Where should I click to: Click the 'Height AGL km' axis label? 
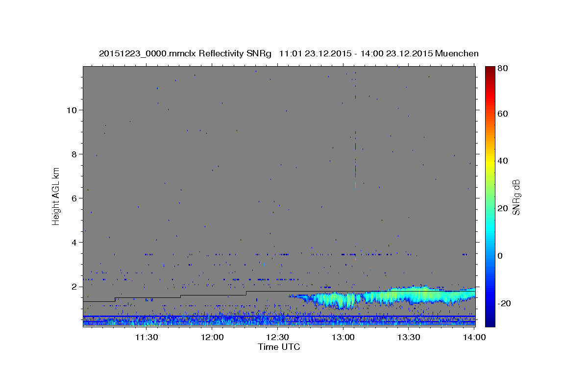(56, 196)
